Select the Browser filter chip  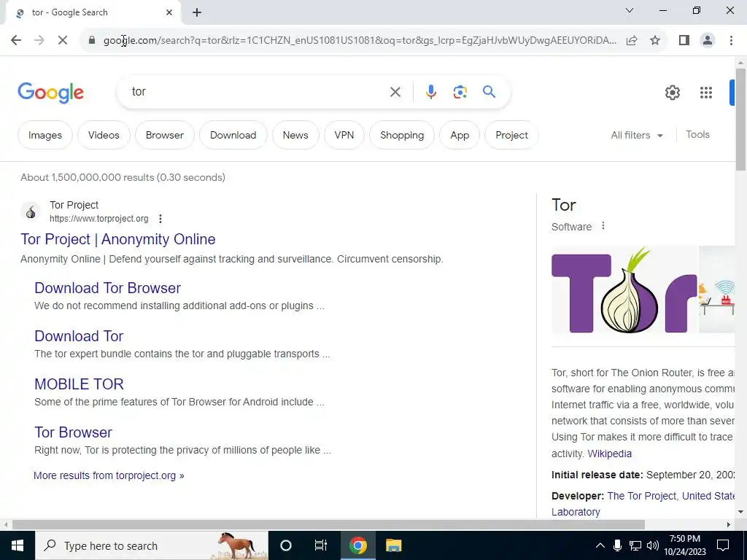[164, 135]
